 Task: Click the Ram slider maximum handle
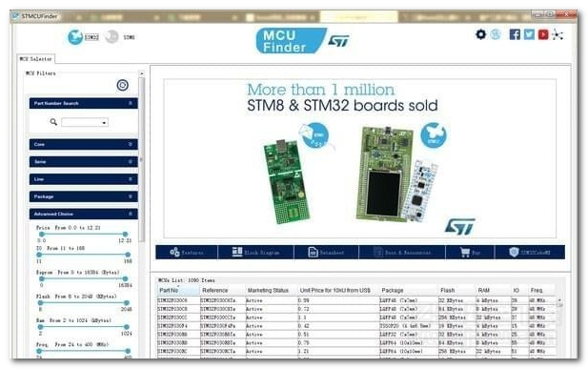[127, 327]
